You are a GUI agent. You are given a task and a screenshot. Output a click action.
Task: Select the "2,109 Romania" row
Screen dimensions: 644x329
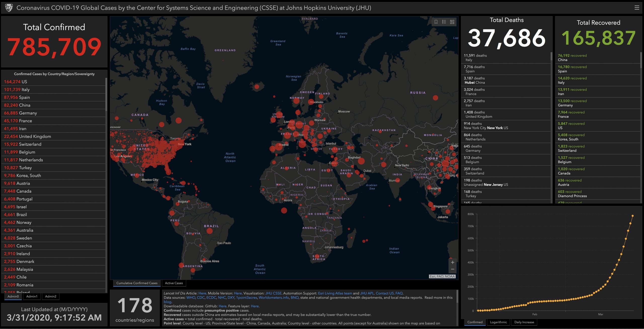[53, 285]
